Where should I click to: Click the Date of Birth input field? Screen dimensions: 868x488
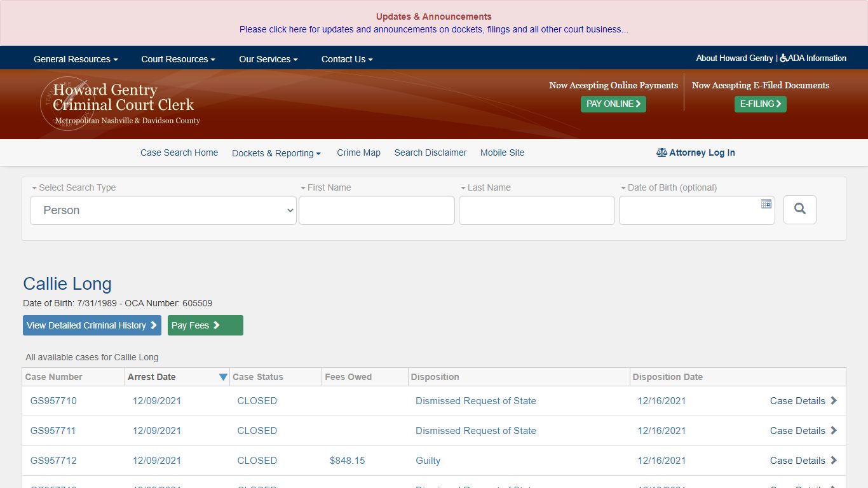coord(697,210)
